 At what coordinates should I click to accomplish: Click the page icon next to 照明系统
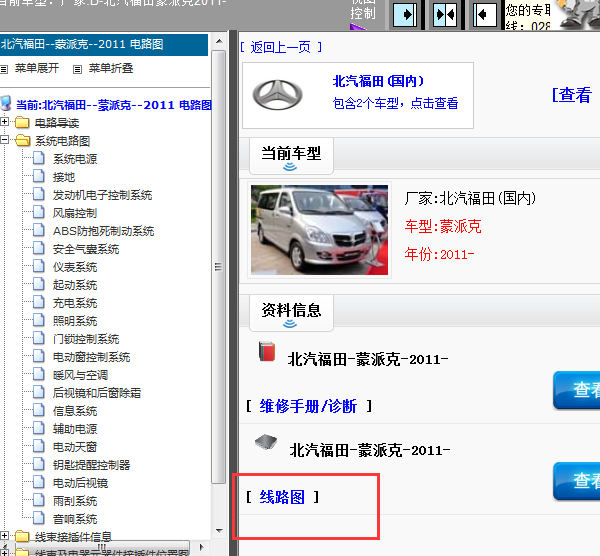click(39, 320)
